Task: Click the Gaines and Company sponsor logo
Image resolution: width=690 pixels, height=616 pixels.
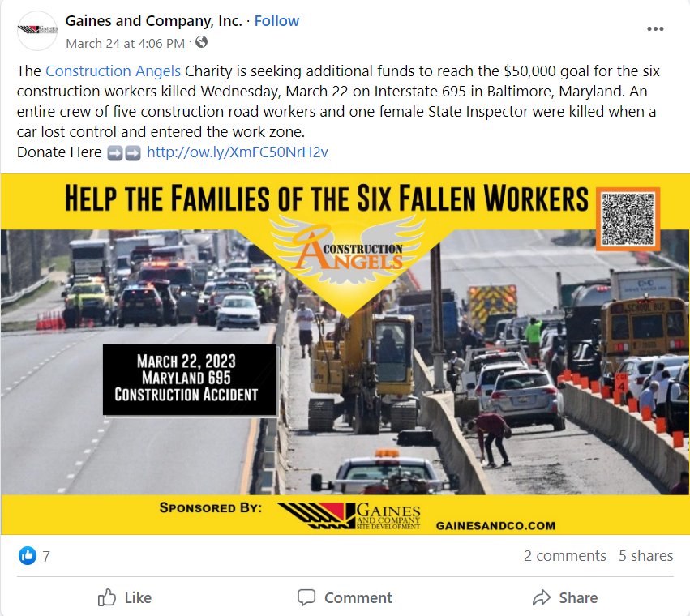Action: point(349,515)
